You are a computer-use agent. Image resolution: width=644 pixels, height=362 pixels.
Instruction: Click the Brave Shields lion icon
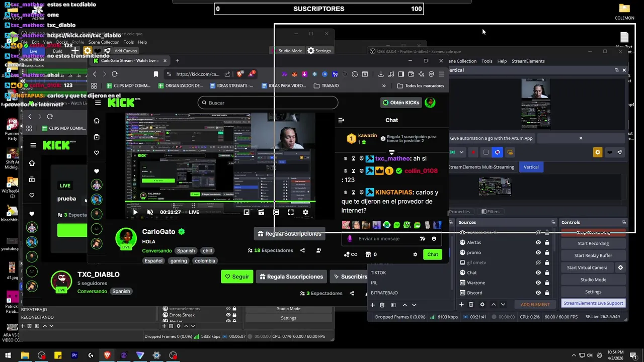pos(240,74)
